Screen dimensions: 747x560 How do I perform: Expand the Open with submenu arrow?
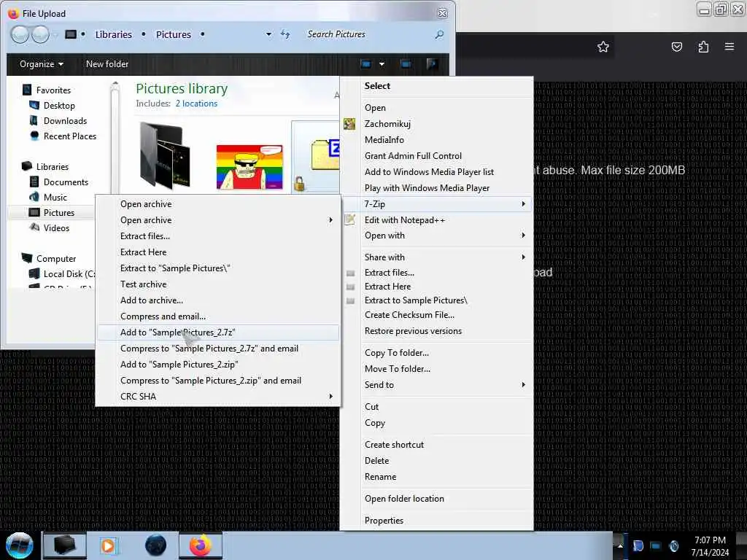point(523,236)
